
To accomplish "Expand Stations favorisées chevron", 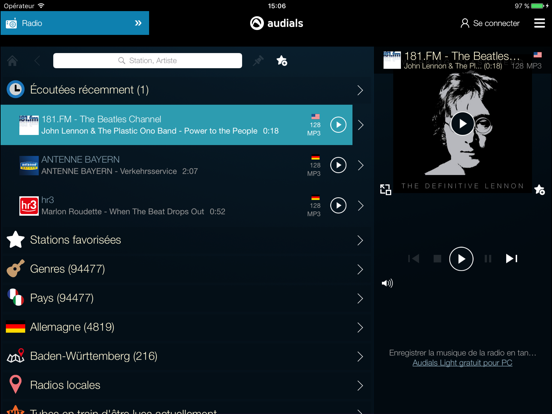I will coord(360,240).
